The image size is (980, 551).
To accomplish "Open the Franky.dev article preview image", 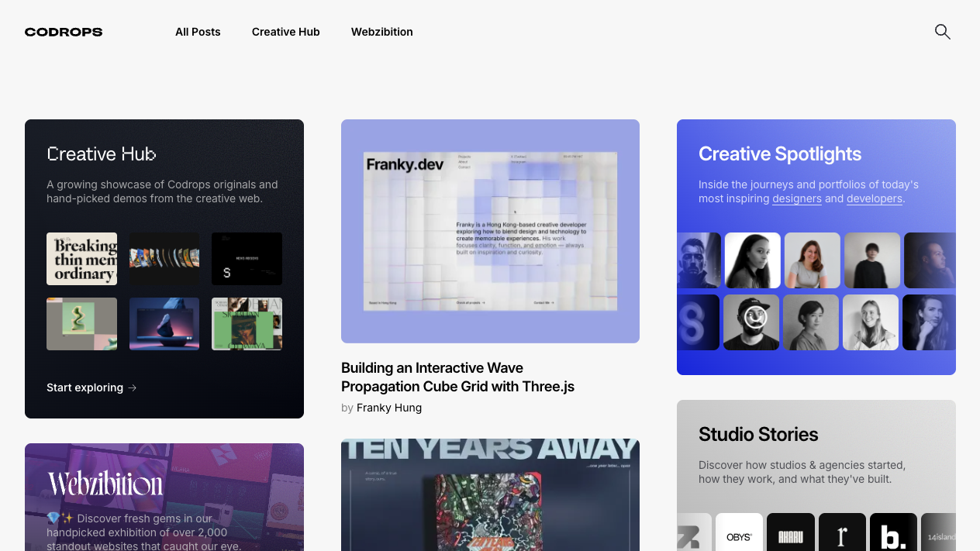I will click(x=490, y=231).
